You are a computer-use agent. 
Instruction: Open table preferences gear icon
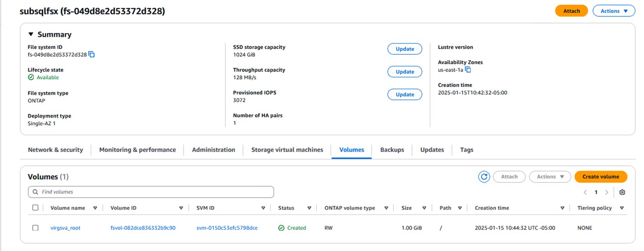click(x=622, y=192)
